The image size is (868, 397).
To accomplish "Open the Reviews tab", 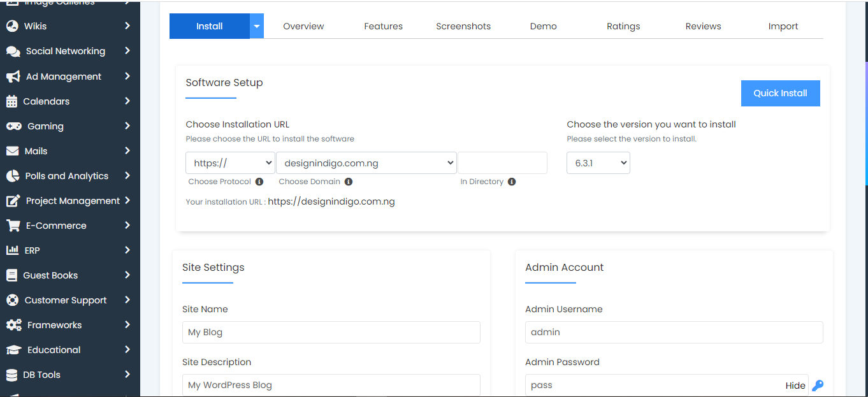I will coord(703,26).
